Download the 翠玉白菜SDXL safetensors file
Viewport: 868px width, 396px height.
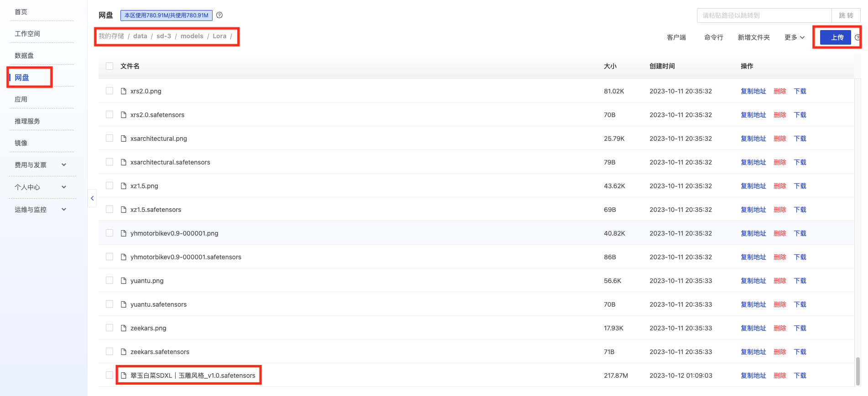point(800,375)
